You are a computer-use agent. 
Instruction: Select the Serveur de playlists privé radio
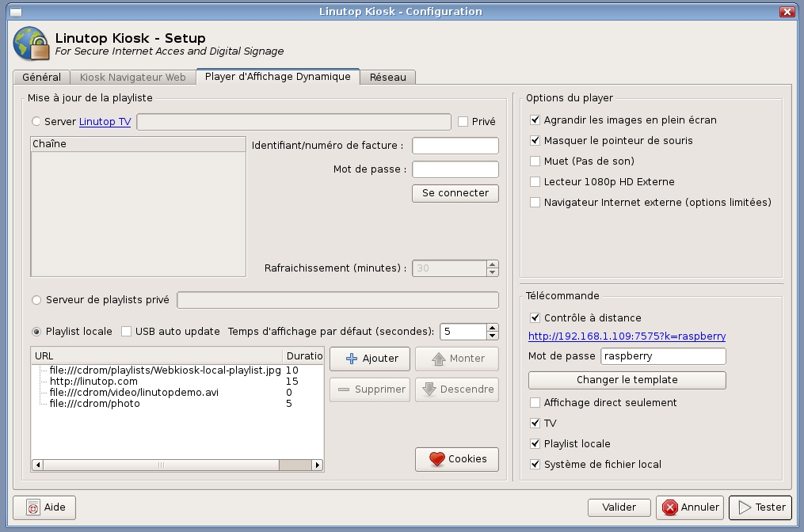coord(36,300)
